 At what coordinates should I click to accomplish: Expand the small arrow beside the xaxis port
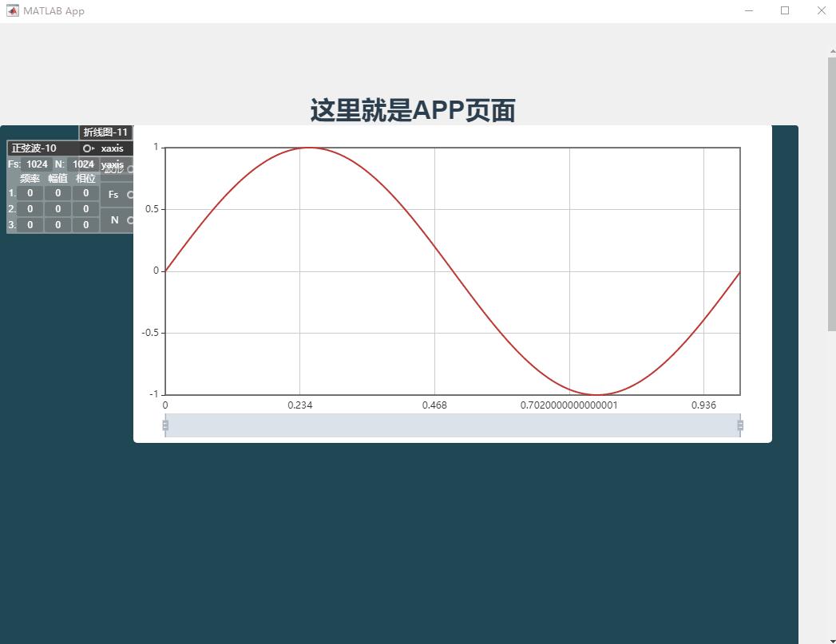(93, 148)
